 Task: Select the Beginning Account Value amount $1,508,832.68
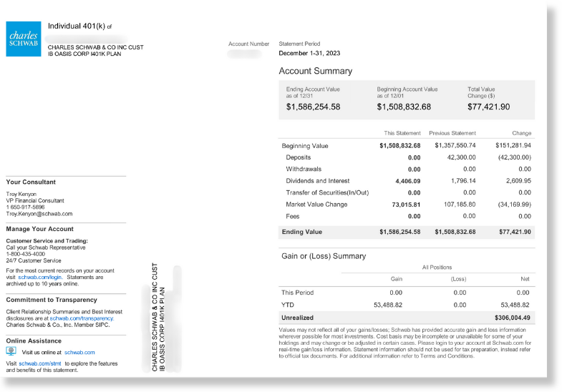pyautogui.click(x=404, y=107)
